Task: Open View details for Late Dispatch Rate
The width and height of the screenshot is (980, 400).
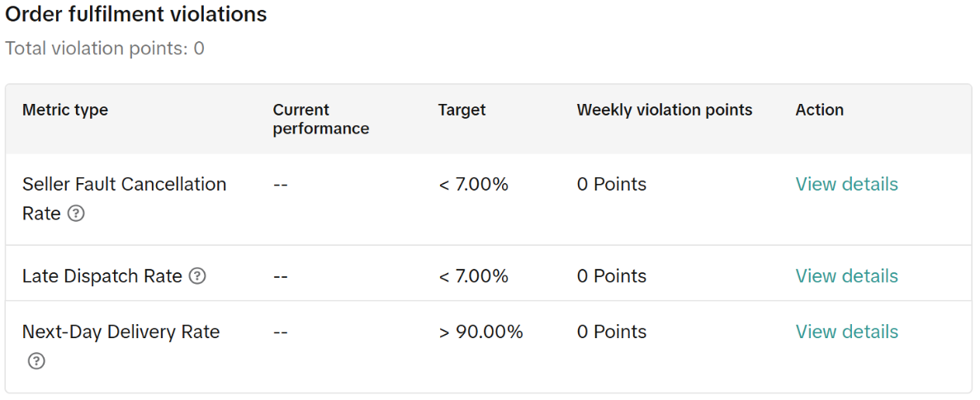Action: pos(846,276)
